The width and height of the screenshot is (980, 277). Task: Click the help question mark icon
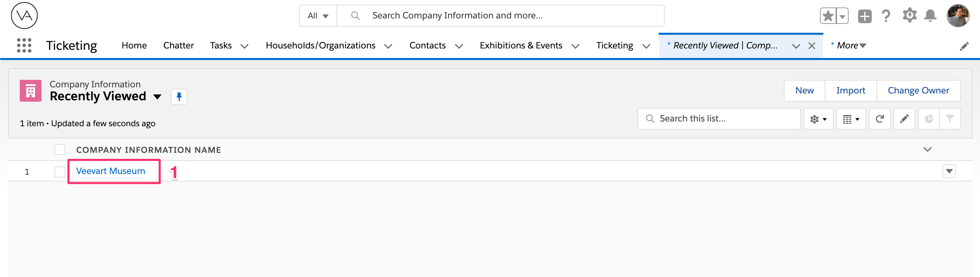point(886,15)
